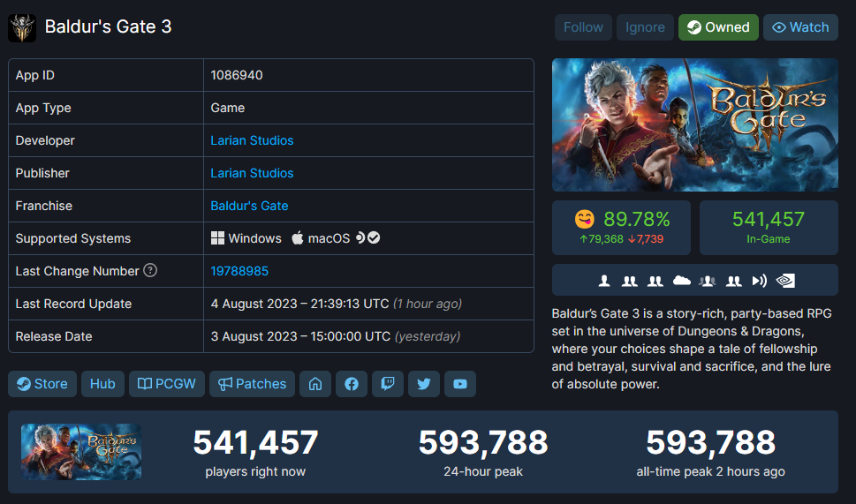This screenshot has height=504, width=856.
Task: Open the Patches page
Action: click(253, 384)
